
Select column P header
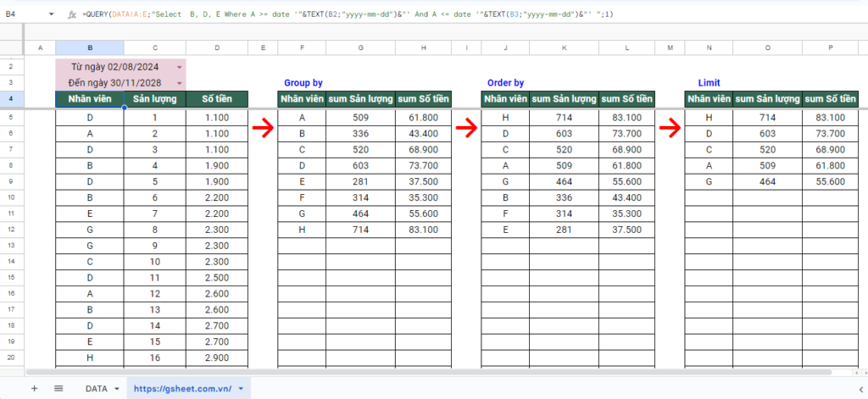point(831,48)
